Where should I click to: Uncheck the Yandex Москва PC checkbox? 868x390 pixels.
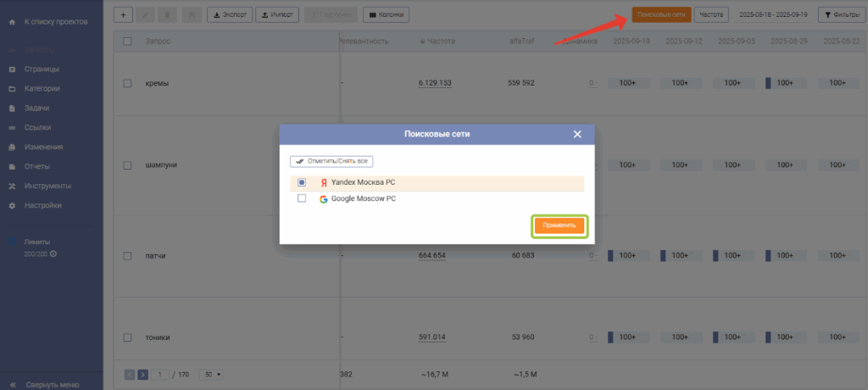point(302,182)
